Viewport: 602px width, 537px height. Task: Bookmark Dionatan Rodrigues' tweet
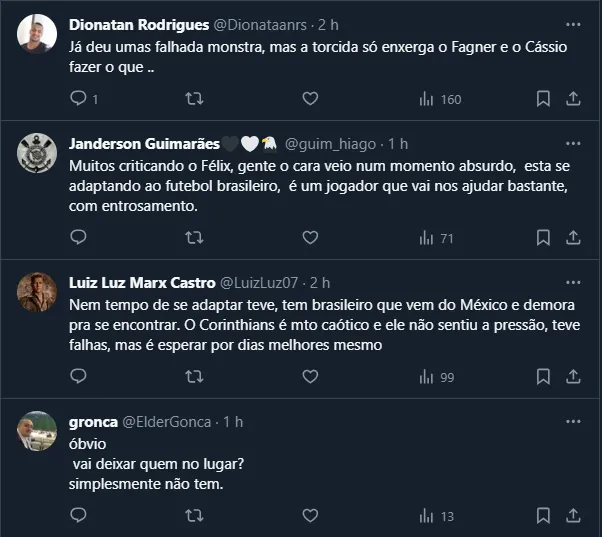pos(543,99)
